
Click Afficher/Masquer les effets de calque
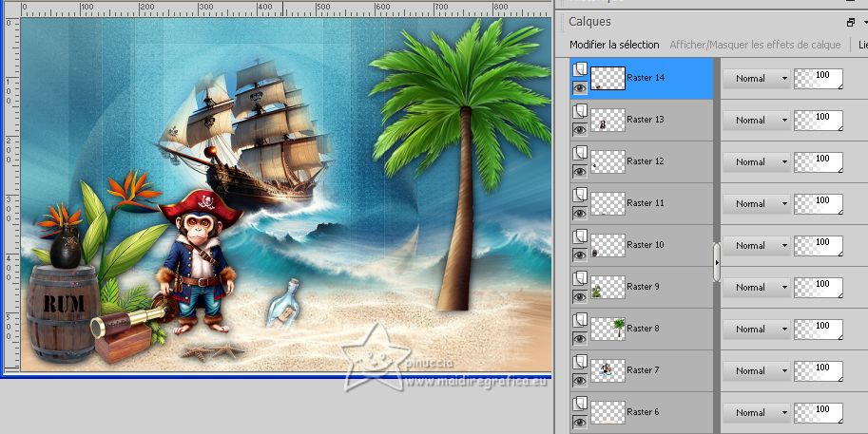click(x=755, y=45)
